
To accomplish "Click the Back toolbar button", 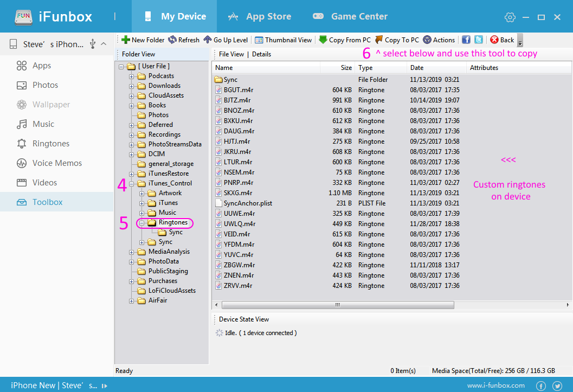I will coord(502,40).
